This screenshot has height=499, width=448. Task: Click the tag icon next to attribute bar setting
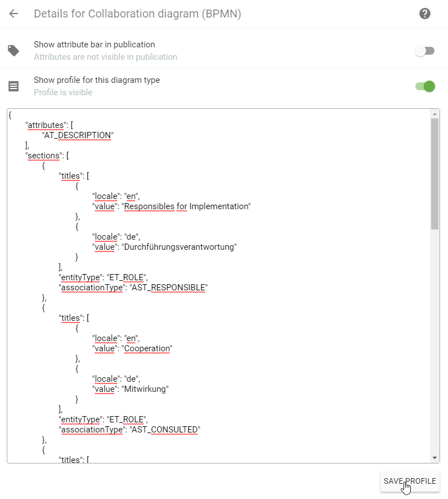(x=14, y=50)
